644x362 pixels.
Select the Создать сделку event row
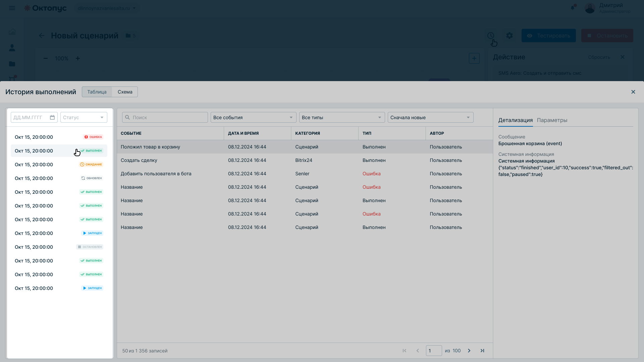click(x=305, y=160)
